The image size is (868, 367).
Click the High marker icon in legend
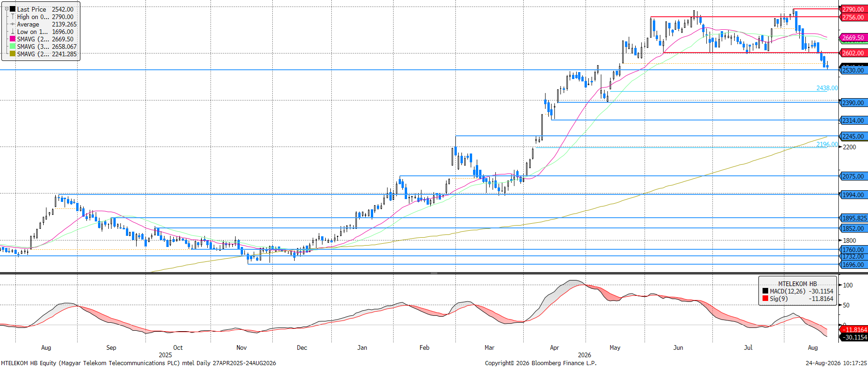click(x=13, y=17)
